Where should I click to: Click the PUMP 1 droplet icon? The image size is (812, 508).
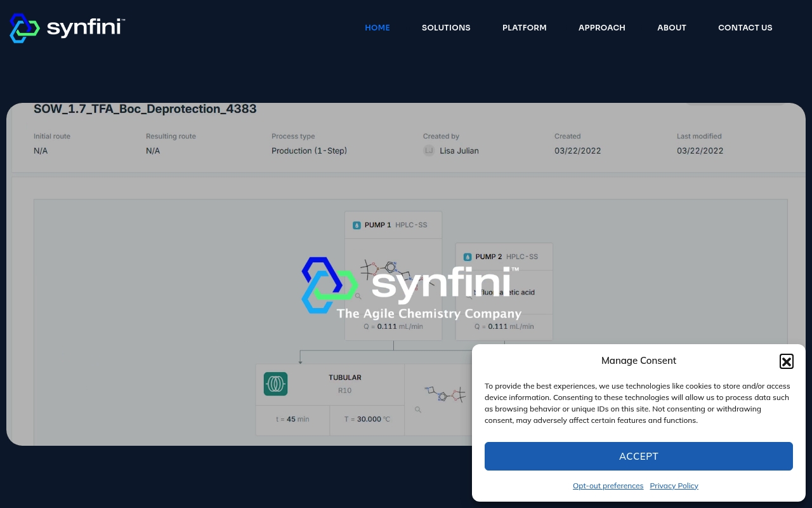[357, 225]
